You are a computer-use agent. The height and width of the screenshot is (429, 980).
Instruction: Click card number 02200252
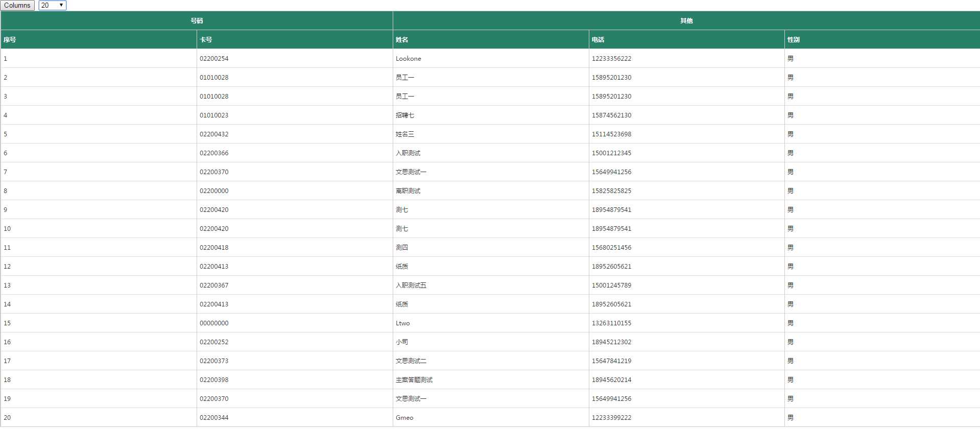click(214, 342)
